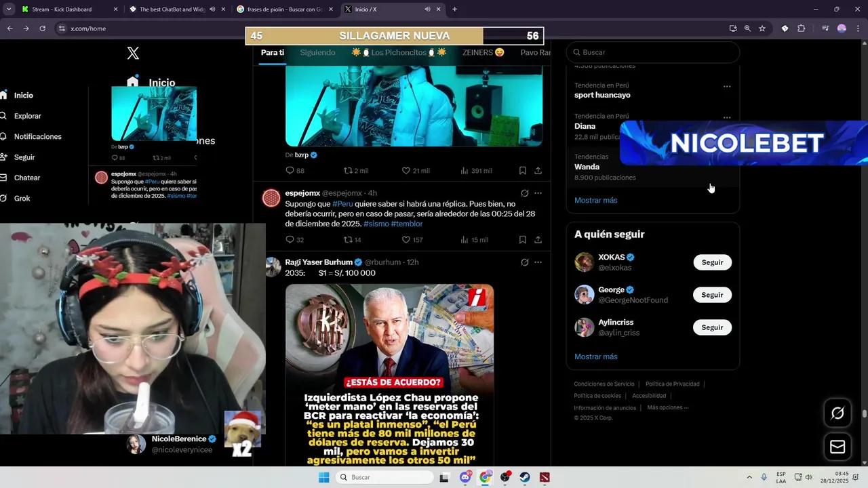Bookmark the bzrp post

522,171
